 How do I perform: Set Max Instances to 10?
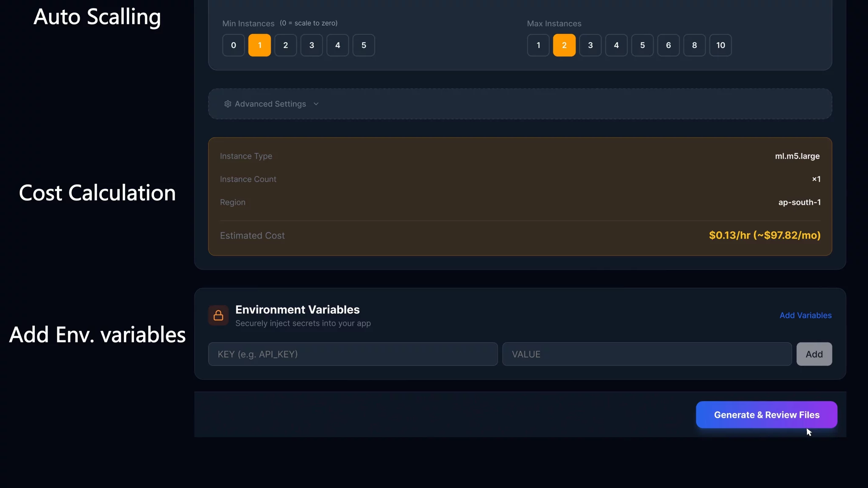coord(721,45)
